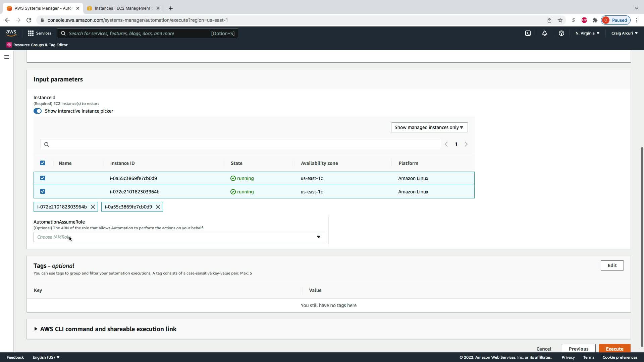Remove i-072e210182303964b selected chip

pyautogui.click(x=93, y=207)
